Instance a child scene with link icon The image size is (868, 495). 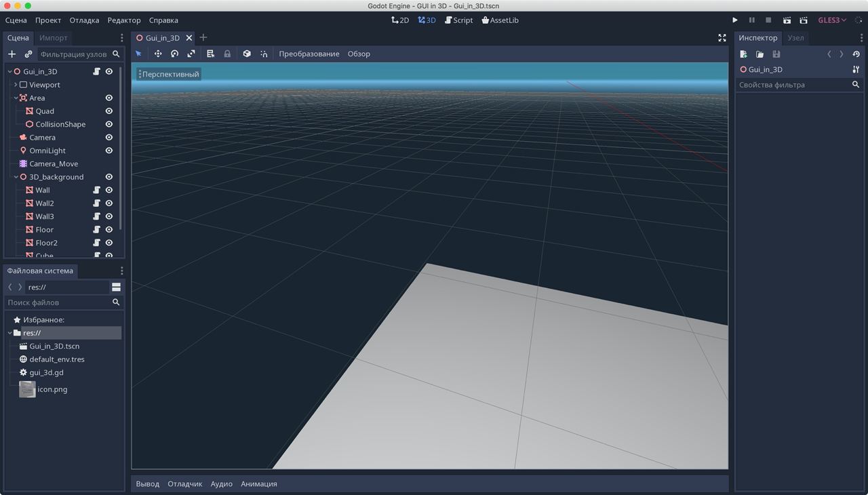click(x=28, y=54)
